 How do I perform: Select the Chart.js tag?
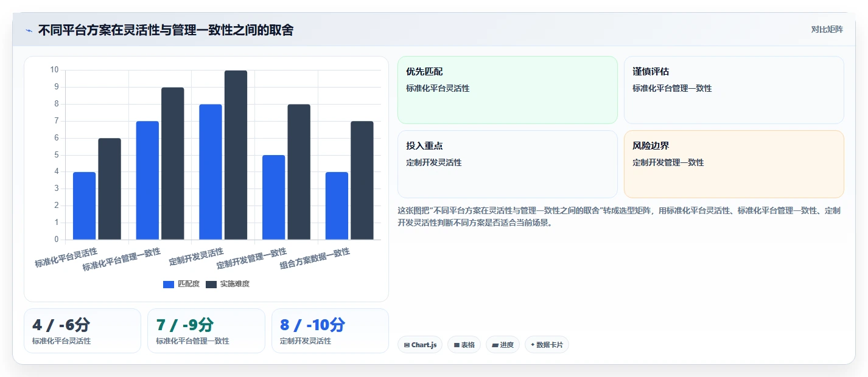(420, 345)
